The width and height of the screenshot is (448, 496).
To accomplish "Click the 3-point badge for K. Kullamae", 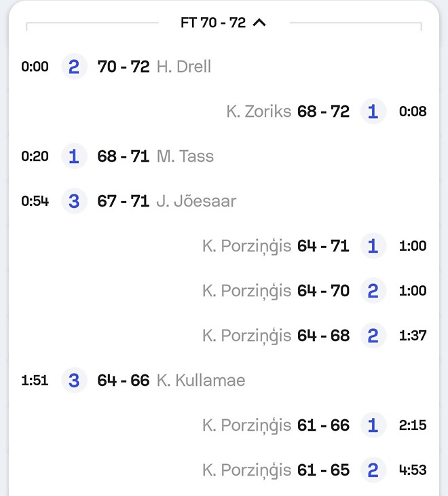I will (74, 380).
